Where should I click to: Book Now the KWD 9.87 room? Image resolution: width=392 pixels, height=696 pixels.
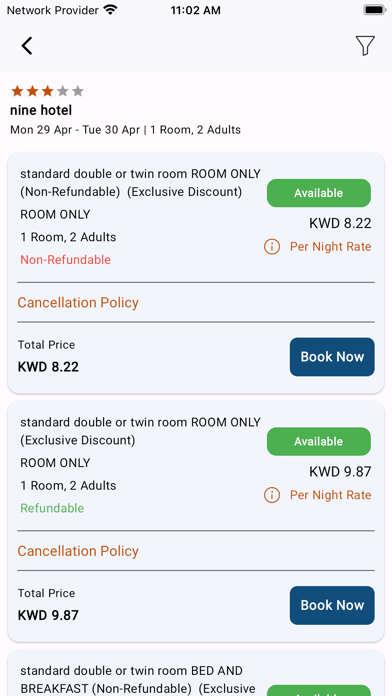click(x=332, y=605)
